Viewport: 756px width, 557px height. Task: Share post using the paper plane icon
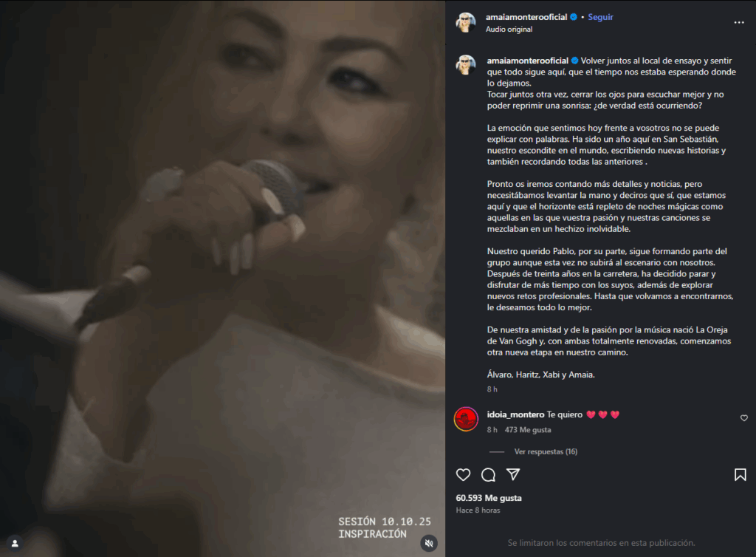[x=514, y=474]
